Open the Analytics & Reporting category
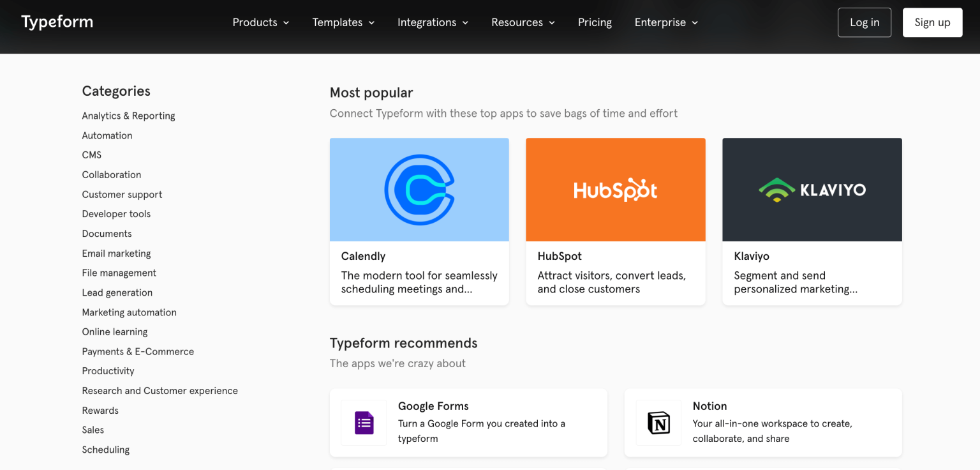The width and height of the screenshot is (980, 470). click(x=128, y=116)
